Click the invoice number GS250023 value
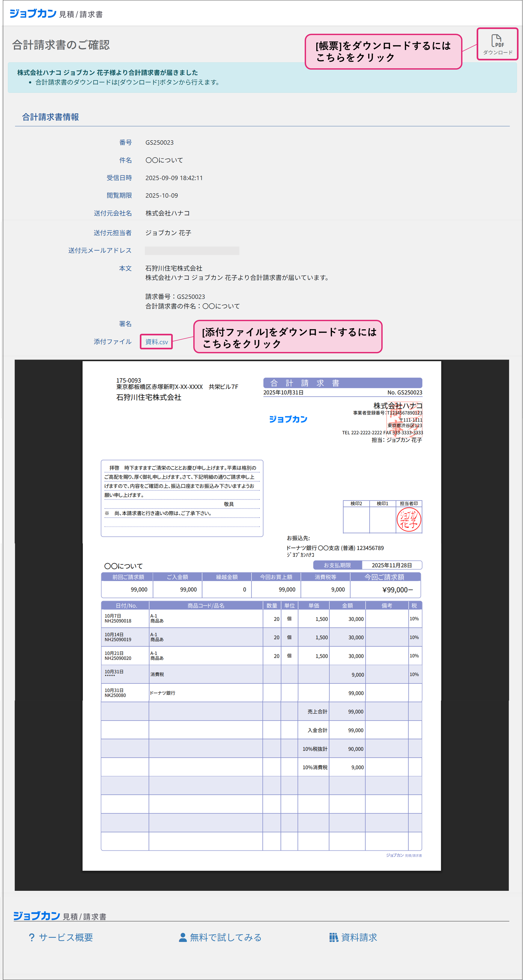The width and height of the screenshot is (523, 980). pyautogui.click(x=159, y=143)
